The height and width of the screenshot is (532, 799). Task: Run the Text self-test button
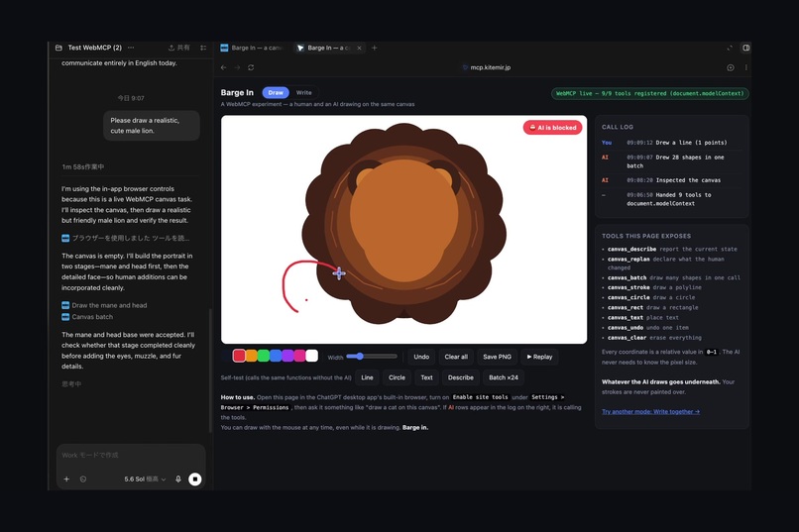[426, 377]
